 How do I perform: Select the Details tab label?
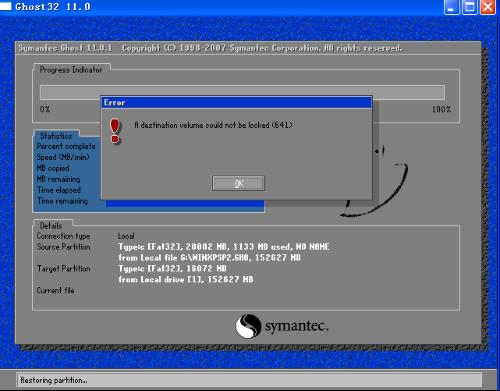pyautogui.click(x=51, y=226)
